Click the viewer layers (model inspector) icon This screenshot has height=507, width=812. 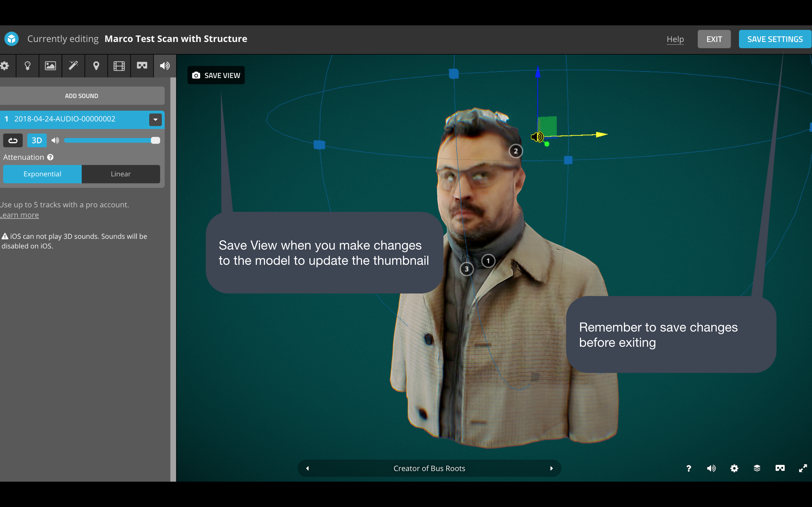757,468
